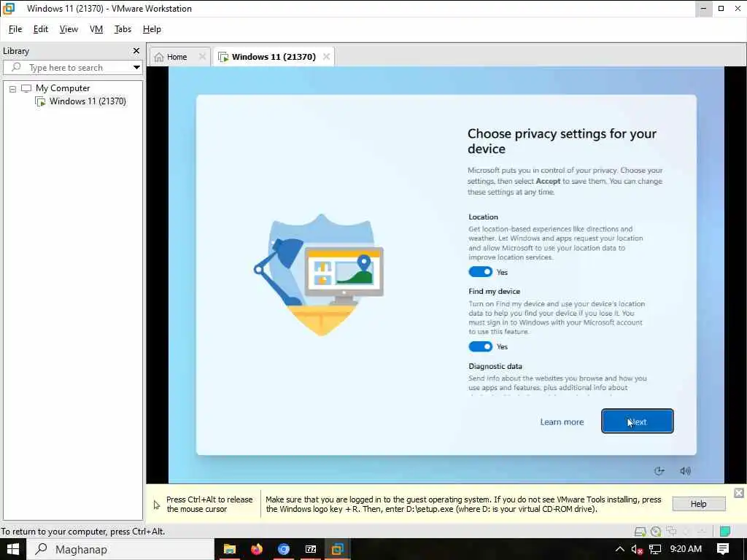
Task: Open File Explorer from the taskbar
Action: 230,550
